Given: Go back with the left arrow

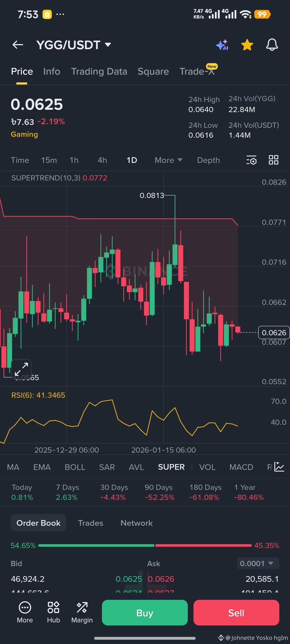Looking at the screenshot, I should point(18,45).
